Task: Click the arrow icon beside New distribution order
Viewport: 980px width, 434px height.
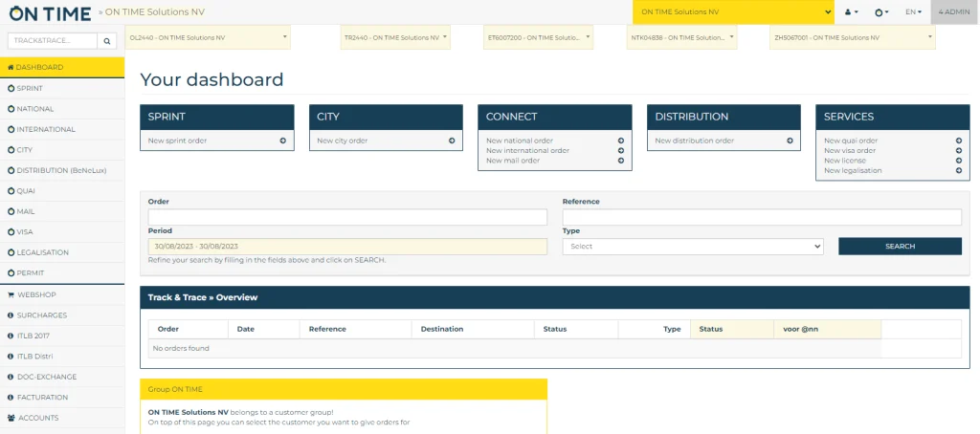Action: [x=790, y=141]
